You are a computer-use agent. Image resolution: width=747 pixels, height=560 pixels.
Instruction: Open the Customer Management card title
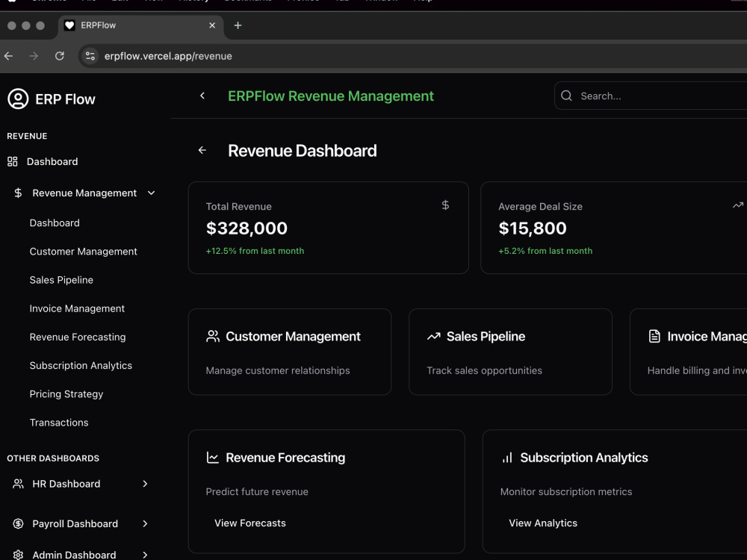(x=293, y=337)
